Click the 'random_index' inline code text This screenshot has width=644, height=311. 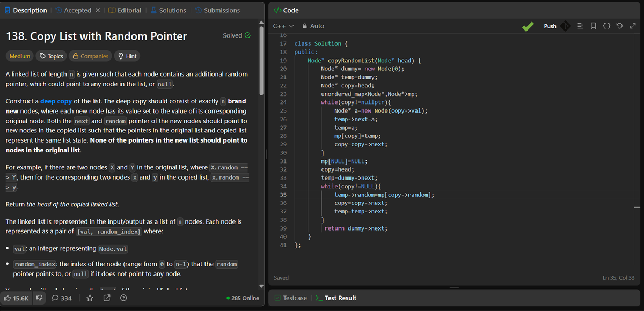(35, 264)
